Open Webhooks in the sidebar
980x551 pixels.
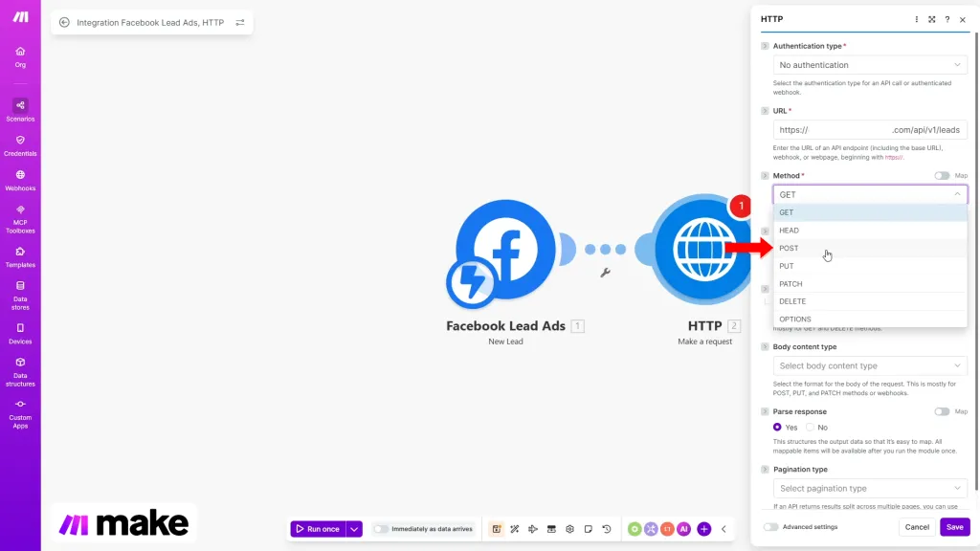pyautogui.click(x=20, y=181)
